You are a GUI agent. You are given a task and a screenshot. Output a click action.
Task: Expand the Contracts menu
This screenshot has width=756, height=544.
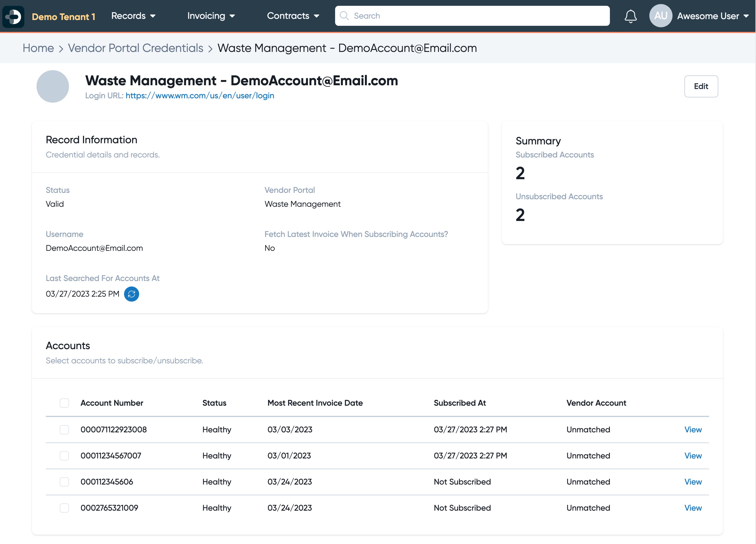pyautogui.click(x=293, y=16)
